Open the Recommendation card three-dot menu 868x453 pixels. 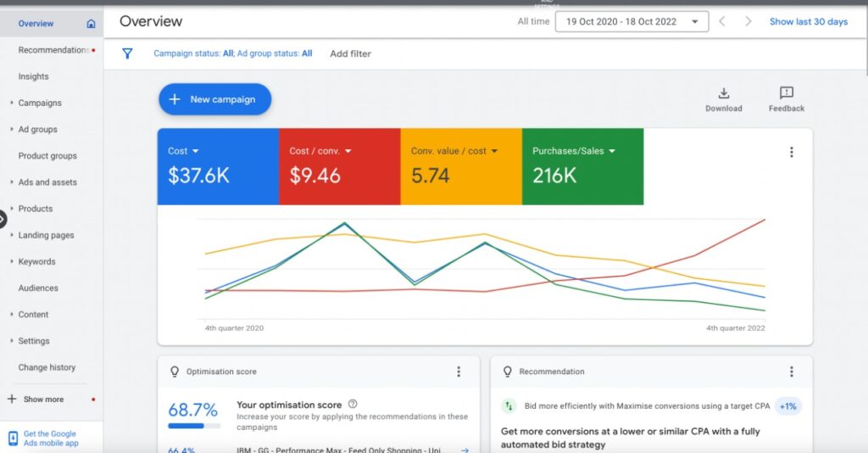click(x=791, y=372)
